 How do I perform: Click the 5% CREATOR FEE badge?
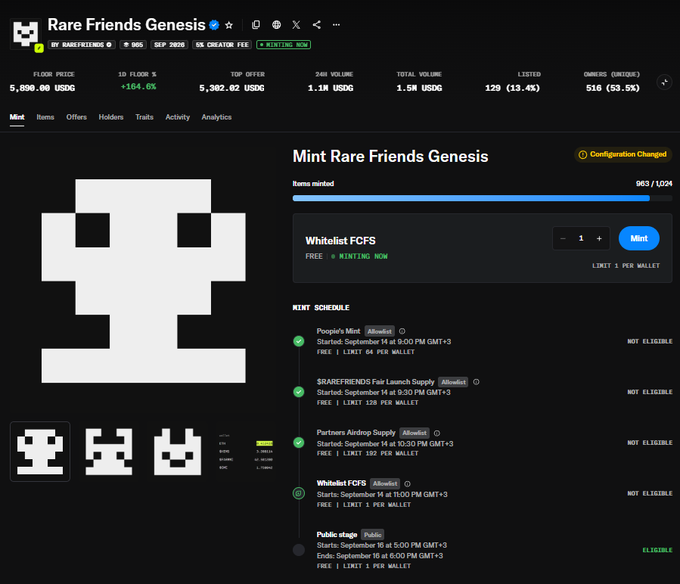click(222, 45)
